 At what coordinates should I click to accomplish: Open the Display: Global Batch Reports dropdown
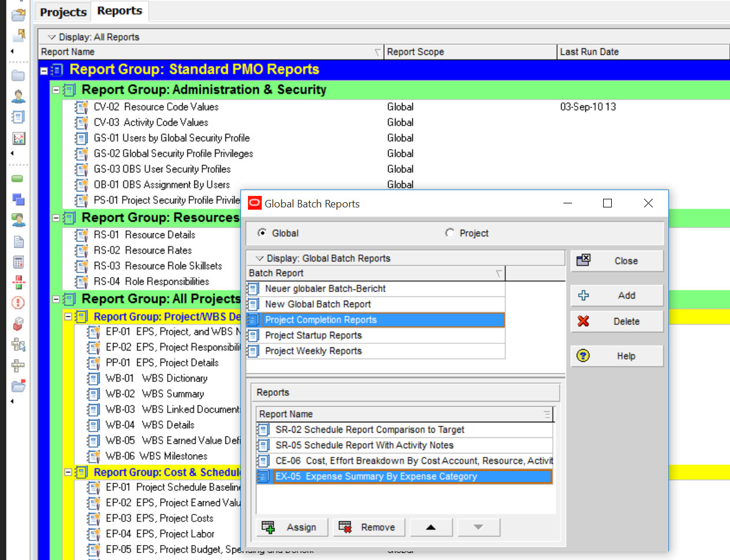coord(260,259)
